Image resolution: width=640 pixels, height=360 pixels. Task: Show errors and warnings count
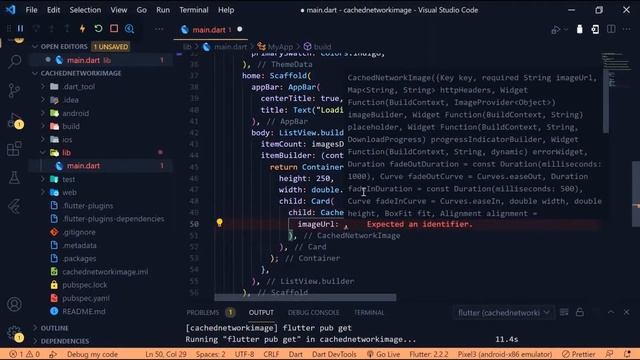[x=24, y=354]
